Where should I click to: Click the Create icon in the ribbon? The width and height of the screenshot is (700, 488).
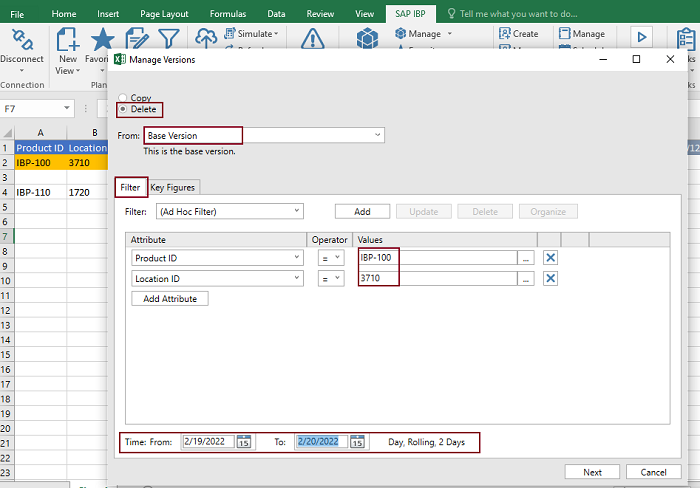[504, 33]
